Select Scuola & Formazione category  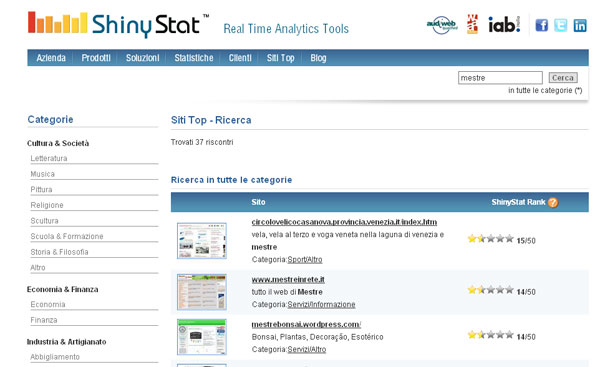coord(67,237)
